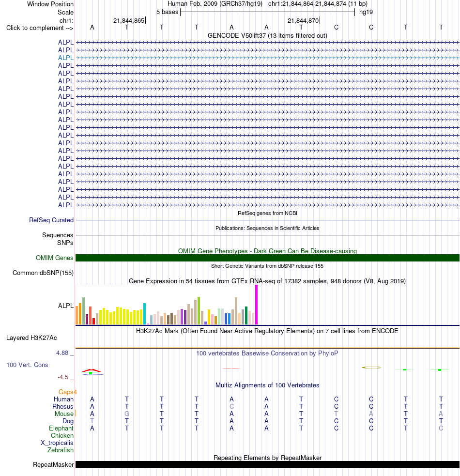
Task: Click the 21,844,865 position marker
Action: (129, 20)
